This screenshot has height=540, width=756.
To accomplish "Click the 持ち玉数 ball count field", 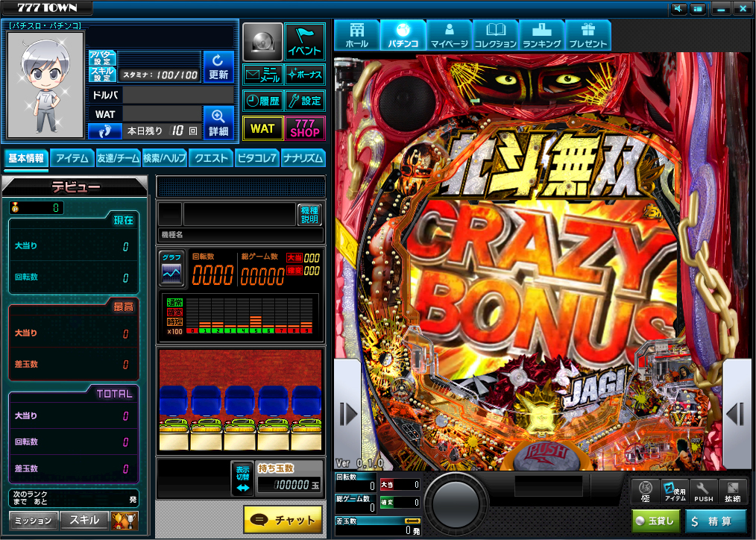I will click(289, 485).
